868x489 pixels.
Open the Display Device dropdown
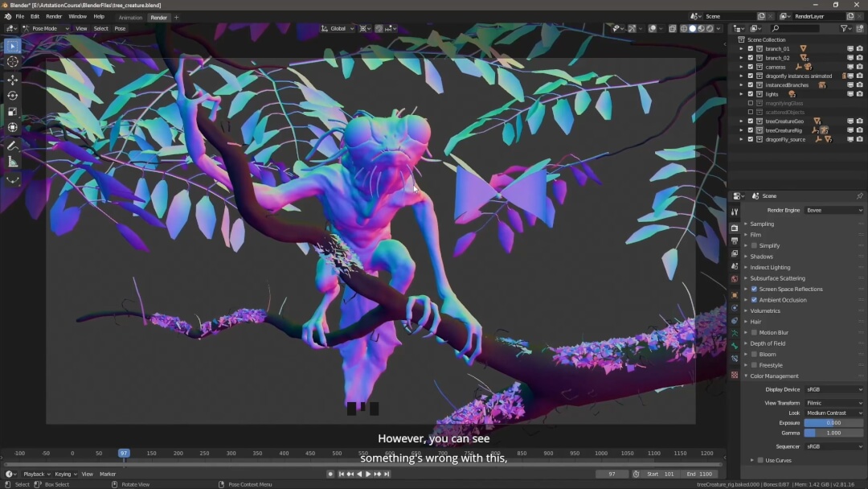[x=833, y=390]
